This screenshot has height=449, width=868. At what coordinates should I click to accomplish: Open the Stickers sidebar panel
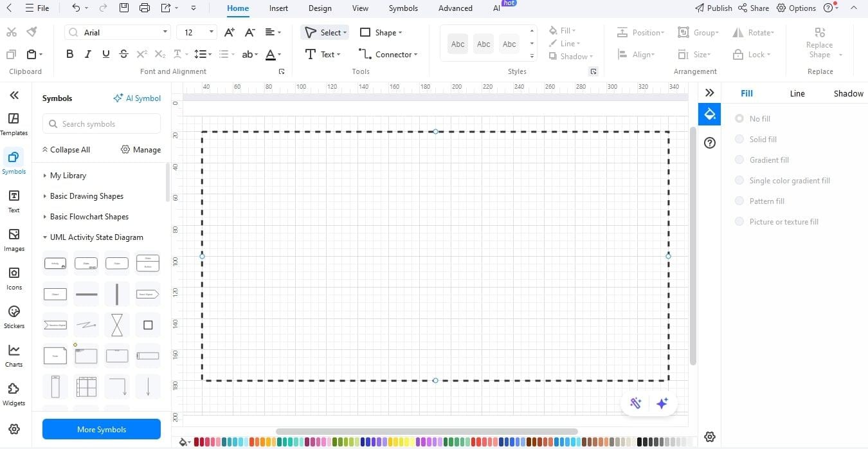(14, 316)
